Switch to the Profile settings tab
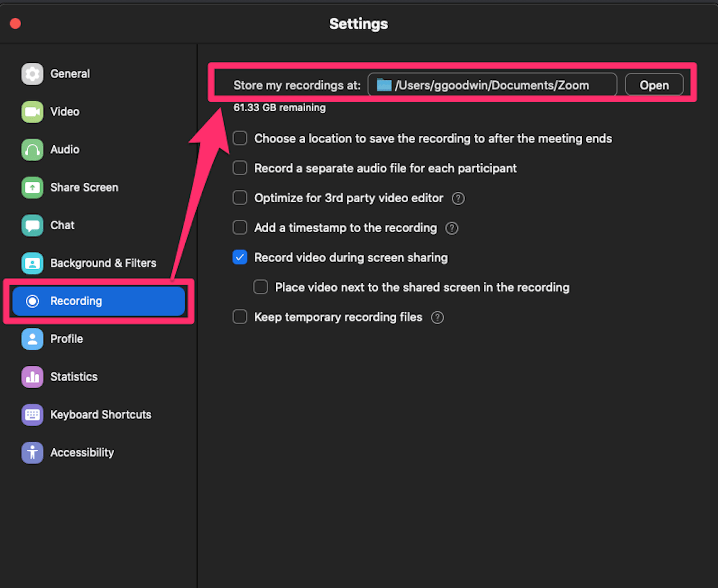 point(66,339)
